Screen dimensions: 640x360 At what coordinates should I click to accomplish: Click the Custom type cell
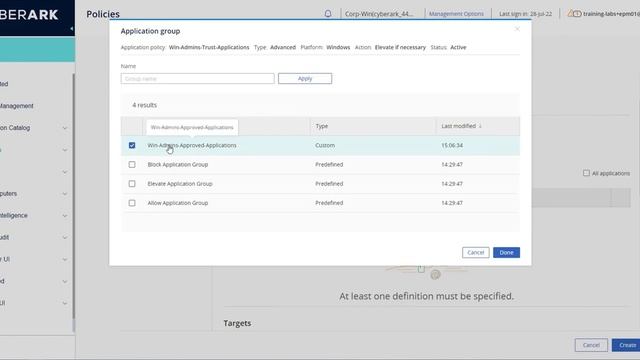[325, 145]
